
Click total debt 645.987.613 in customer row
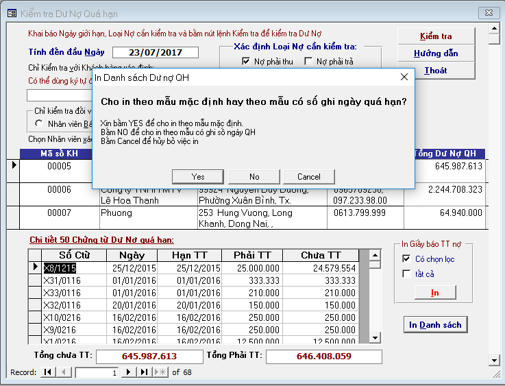tap(459, 166)
